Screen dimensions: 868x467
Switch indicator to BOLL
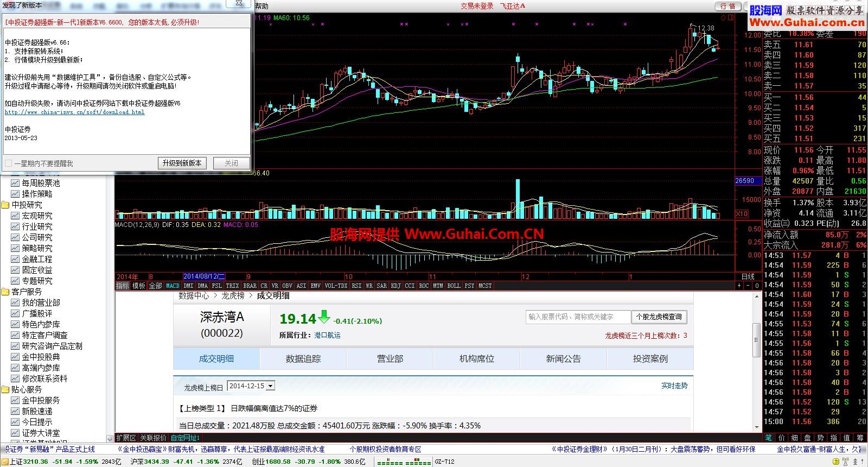(454, 286)
